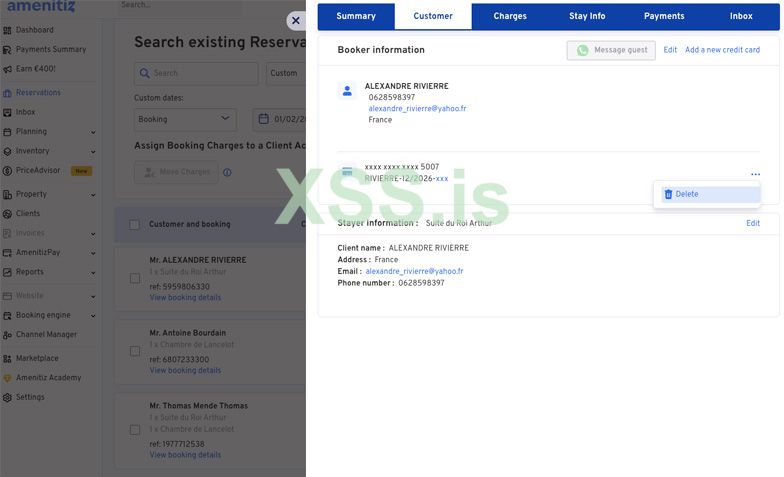Expand the Reports menu chevron

click(93, 273)
